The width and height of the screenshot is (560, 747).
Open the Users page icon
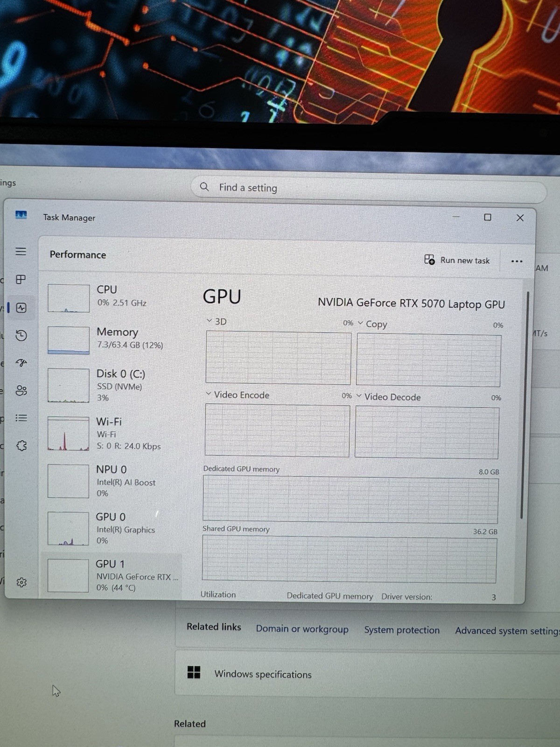21,390
